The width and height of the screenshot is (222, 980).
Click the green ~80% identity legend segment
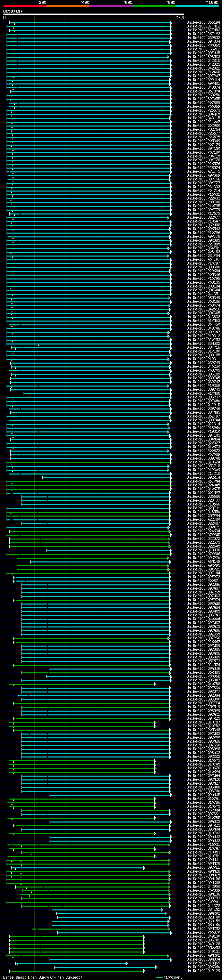click(154, 6)
